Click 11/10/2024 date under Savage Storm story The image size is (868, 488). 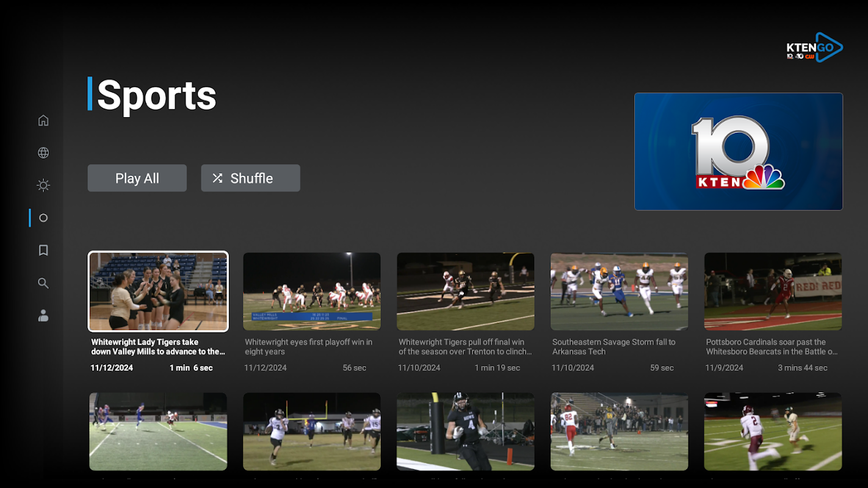[x=573, y=368]
